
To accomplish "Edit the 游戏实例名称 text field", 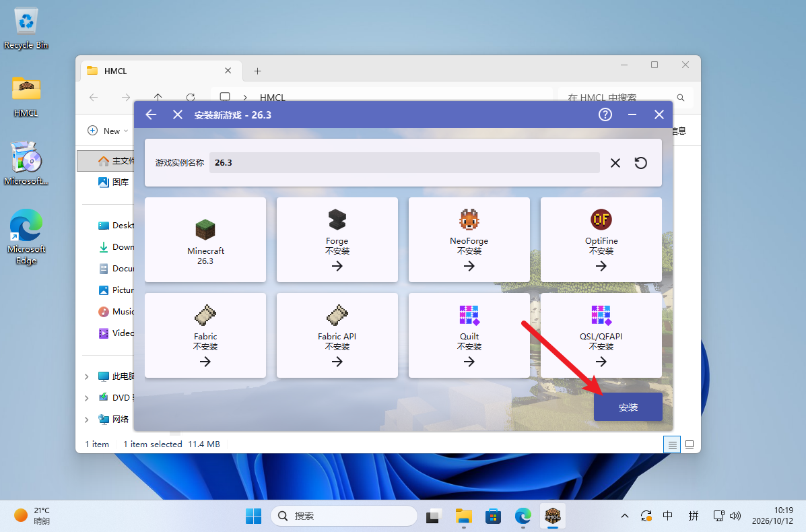I will (x=404, y=162).
